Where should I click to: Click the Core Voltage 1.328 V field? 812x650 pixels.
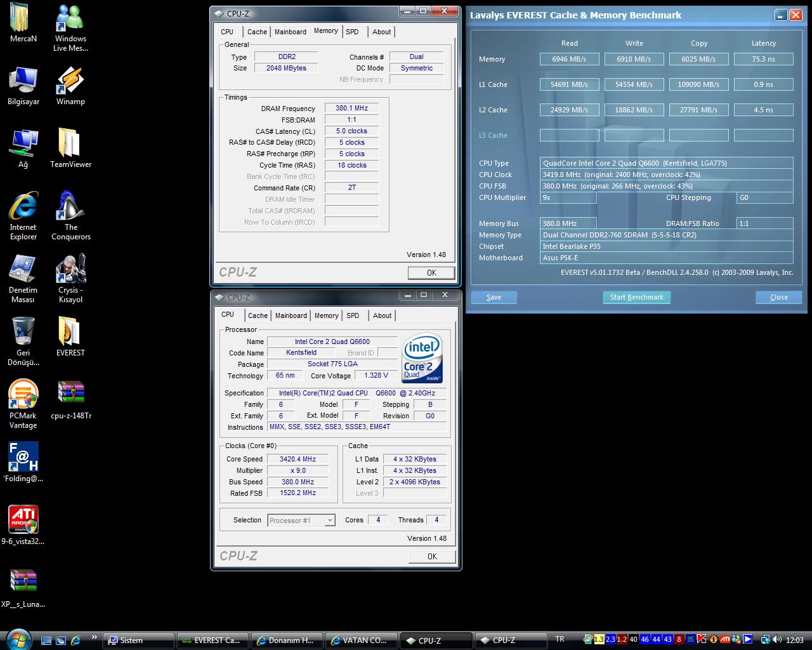(x=376, y=376)
